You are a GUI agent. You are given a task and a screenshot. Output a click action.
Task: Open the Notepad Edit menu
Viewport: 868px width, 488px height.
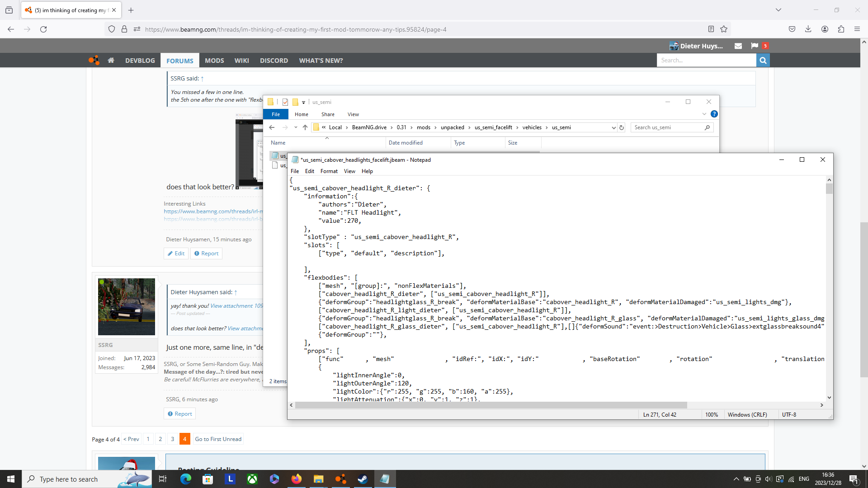[x=310, y=171]
